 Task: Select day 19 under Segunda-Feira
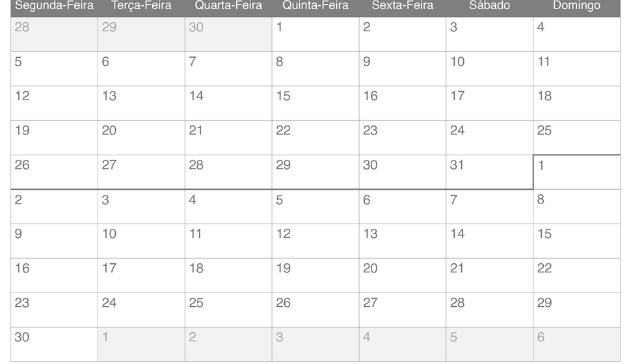tap(55, 138)
